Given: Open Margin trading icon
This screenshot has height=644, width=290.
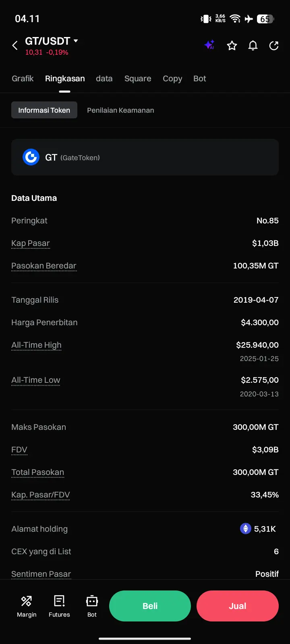Looking at the screenshot, I should pyautogui.click(x=27, y=606).
